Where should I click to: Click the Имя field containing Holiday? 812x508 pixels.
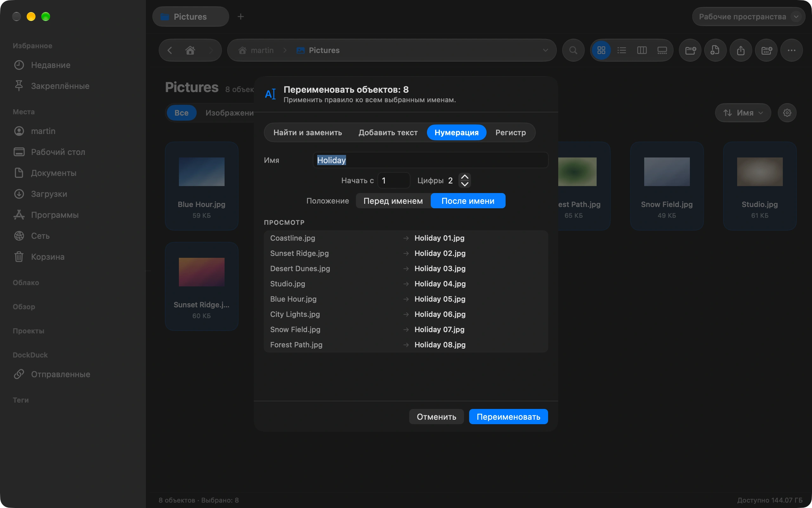[430, 160]
